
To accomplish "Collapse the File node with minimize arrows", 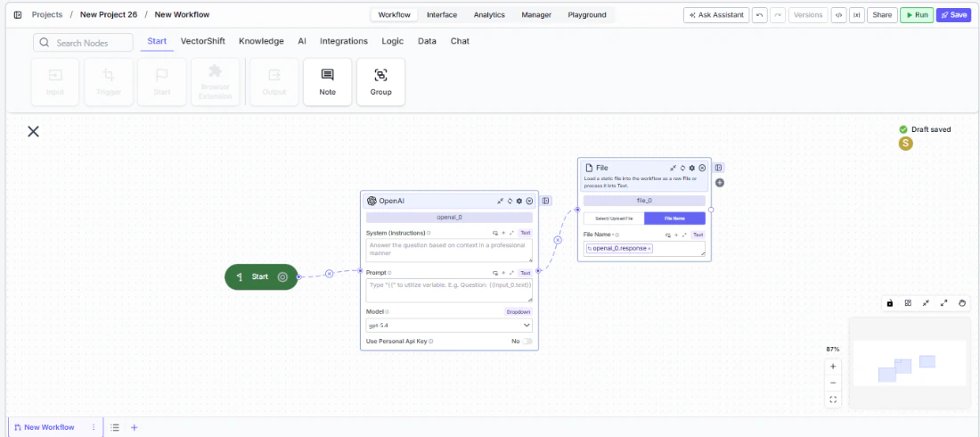I will [x=674, y=168].
